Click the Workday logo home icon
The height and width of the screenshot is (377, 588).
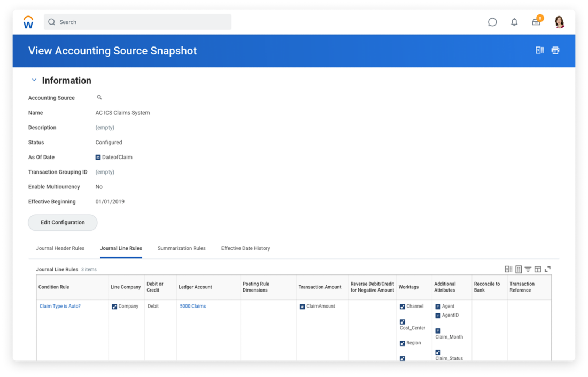[x=28, y=22]
